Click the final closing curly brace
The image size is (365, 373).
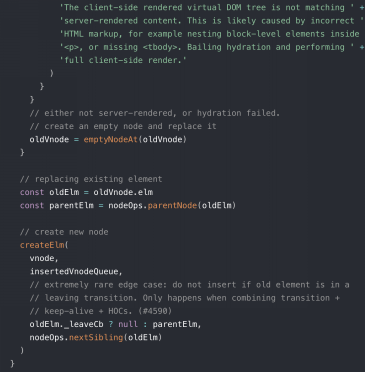pyautogui.click(x=12, y=363)
